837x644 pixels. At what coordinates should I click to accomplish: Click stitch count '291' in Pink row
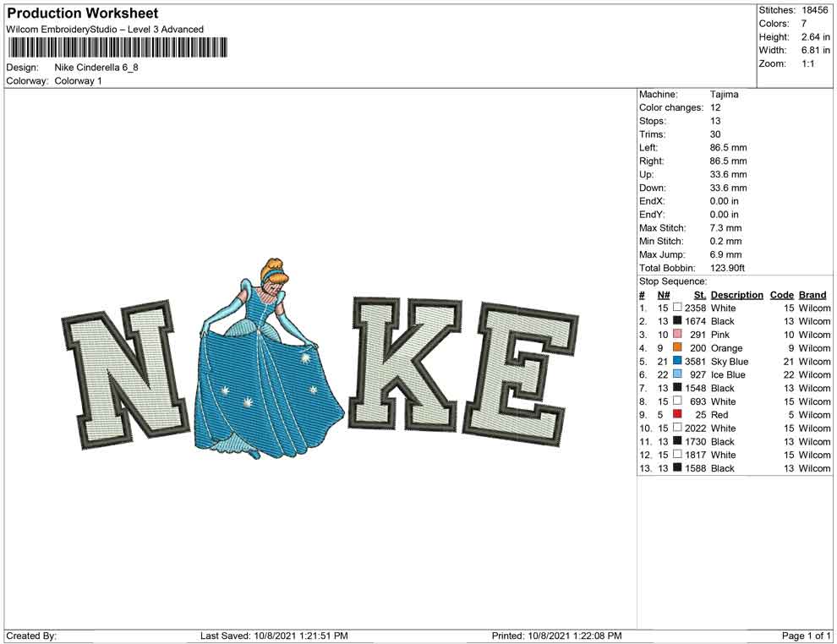click(x=697, y=335)
